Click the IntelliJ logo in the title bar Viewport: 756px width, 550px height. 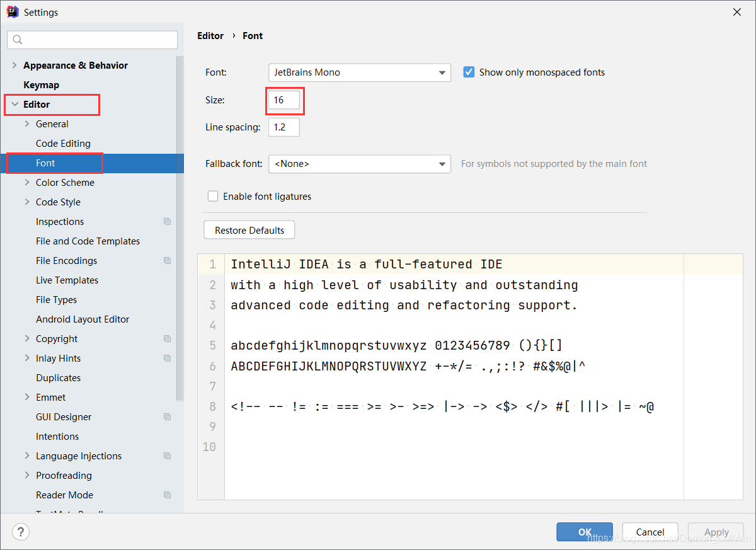[12, 11]
